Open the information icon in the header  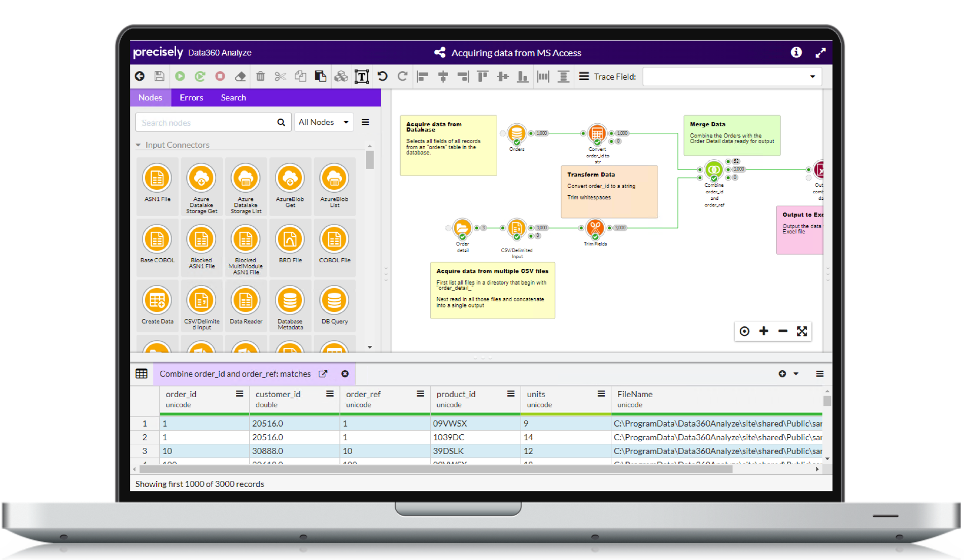click(796, 52)
